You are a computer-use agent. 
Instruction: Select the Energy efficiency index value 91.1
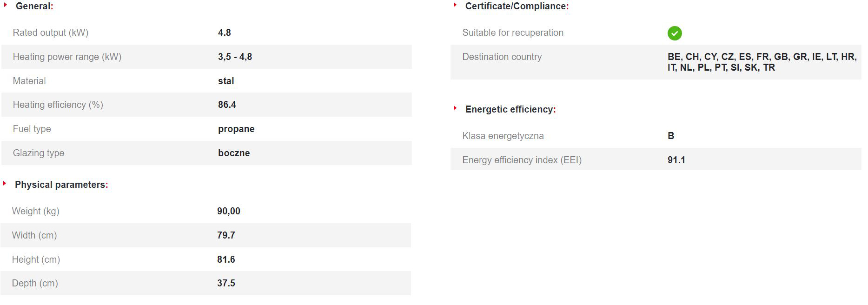[x=676, y=160]
